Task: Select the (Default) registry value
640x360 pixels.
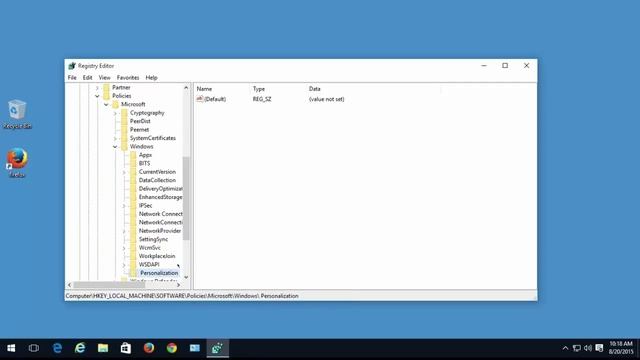Action: point(215,99)
